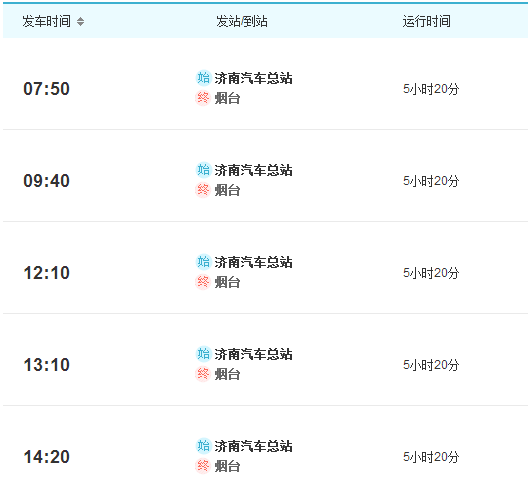528x495 pixels.
Task: Click the red 终 icon in the 09:40 row
Action: click(203, 190)
